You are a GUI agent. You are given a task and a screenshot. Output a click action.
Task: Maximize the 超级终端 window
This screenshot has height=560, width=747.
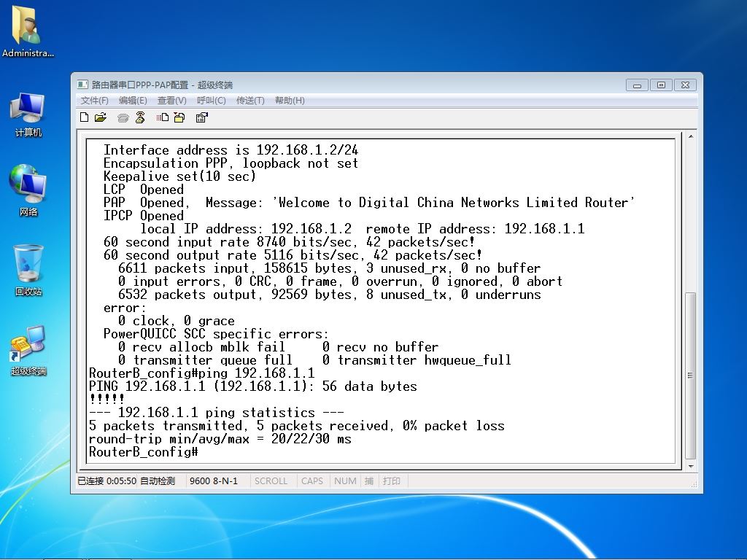click(x=661, y=85)
